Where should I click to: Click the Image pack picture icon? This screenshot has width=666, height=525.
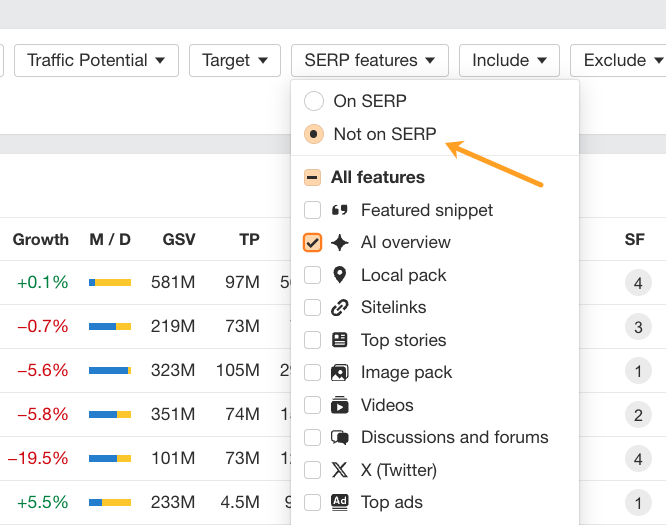[339, 373]
